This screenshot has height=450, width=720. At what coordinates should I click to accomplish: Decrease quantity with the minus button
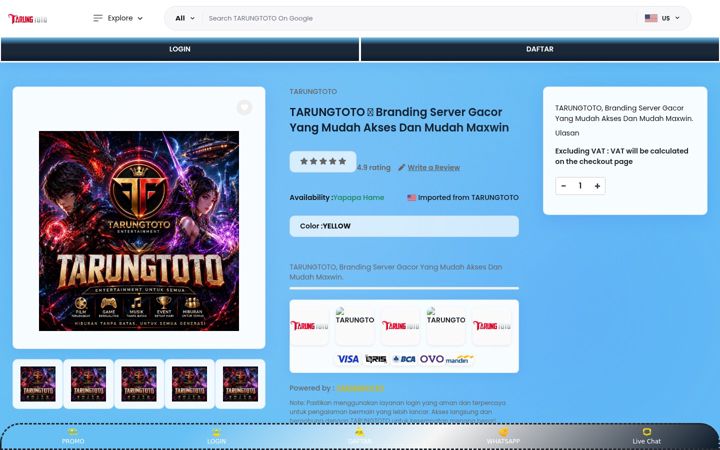[x=564, y=186]
